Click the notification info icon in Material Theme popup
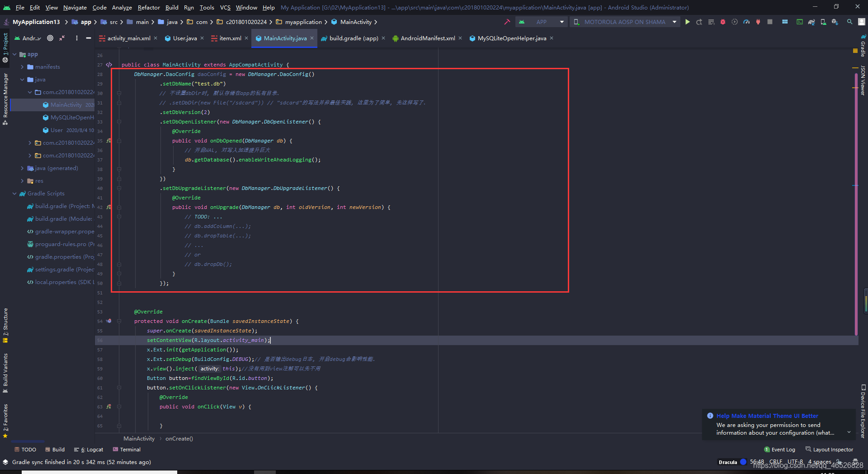 710,416
